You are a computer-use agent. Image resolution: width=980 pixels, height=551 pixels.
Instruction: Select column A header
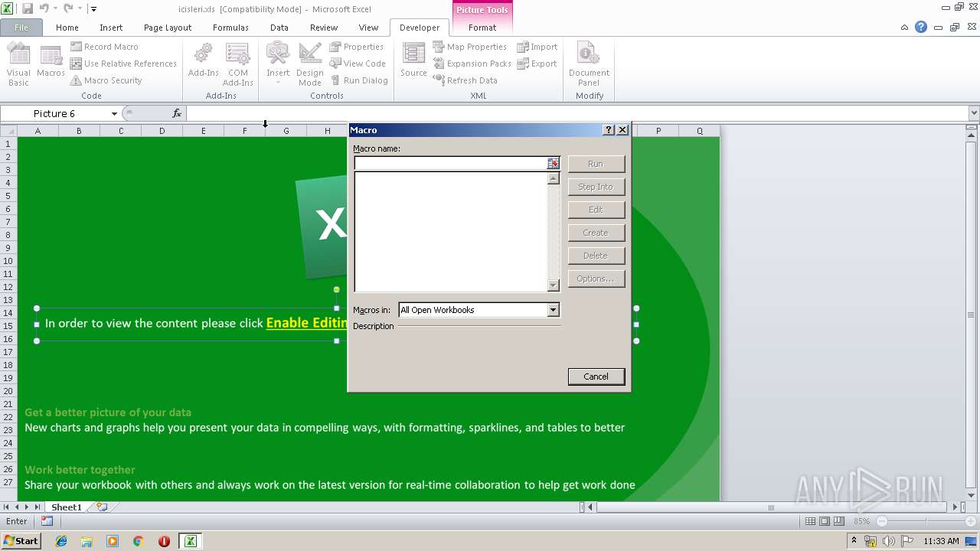pos(38,131)
